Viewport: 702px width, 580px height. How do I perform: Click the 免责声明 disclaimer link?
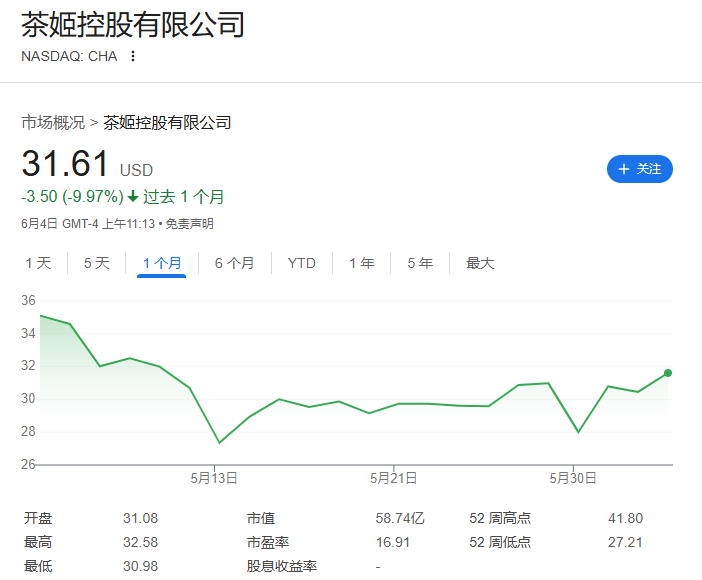tap(189, 223)
